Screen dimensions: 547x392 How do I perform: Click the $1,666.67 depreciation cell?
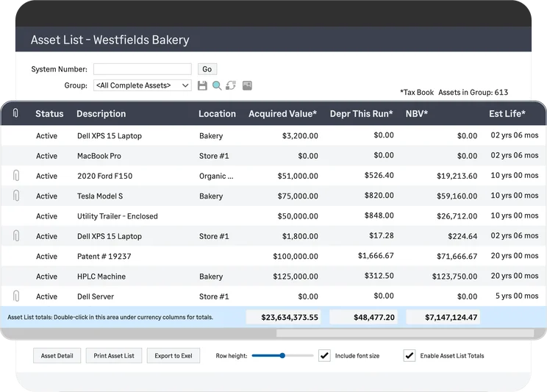[x=376, y=255]
